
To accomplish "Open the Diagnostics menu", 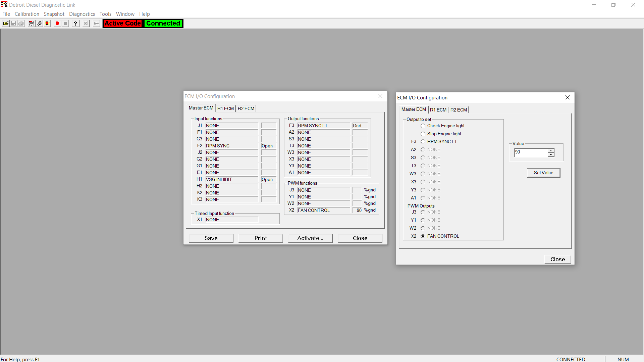I will [x=82, y=14].
